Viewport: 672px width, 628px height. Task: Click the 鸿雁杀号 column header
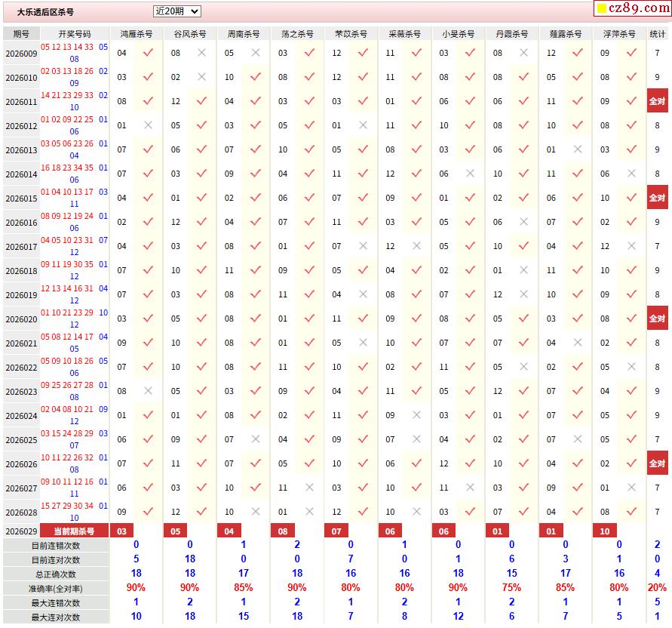136,34
